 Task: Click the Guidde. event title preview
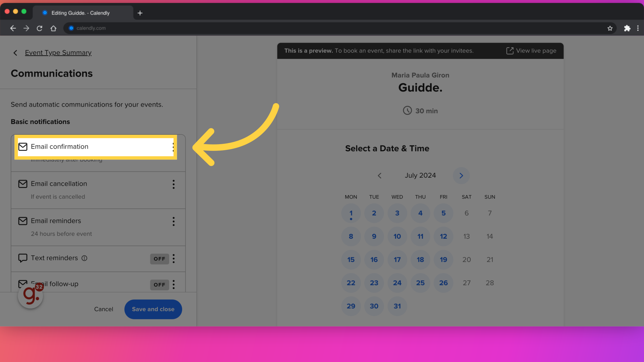coord(421,88)
